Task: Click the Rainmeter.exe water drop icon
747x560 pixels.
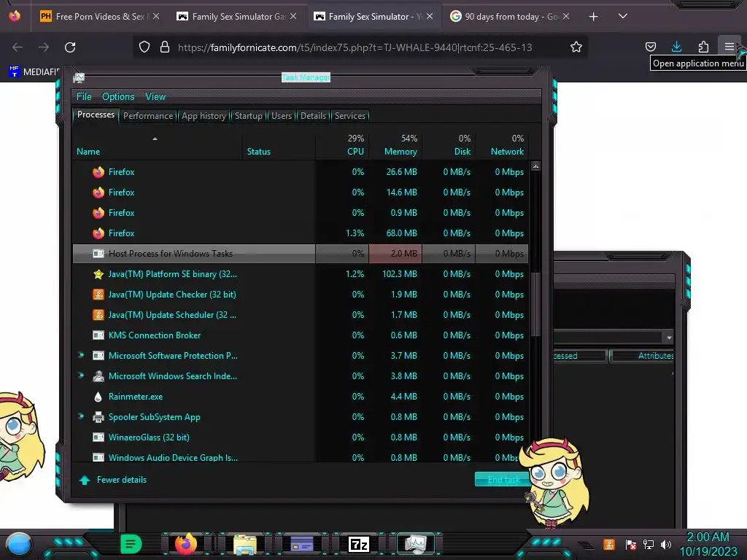Action: point(98,396)
